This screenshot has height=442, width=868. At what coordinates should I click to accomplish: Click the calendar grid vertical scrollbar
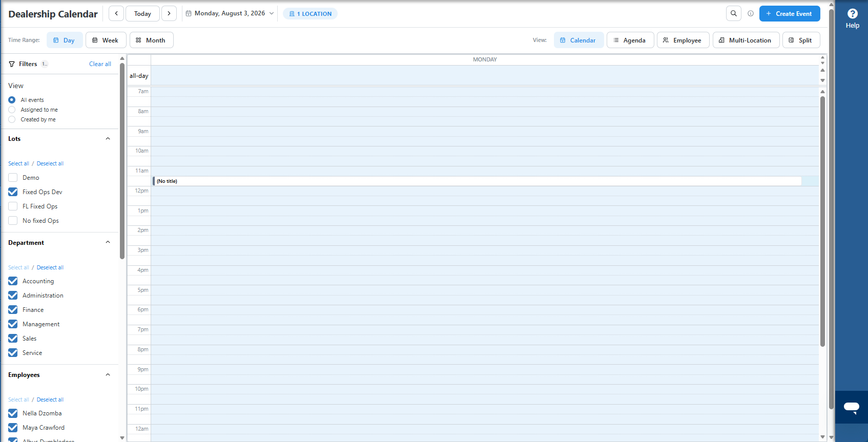823,221
